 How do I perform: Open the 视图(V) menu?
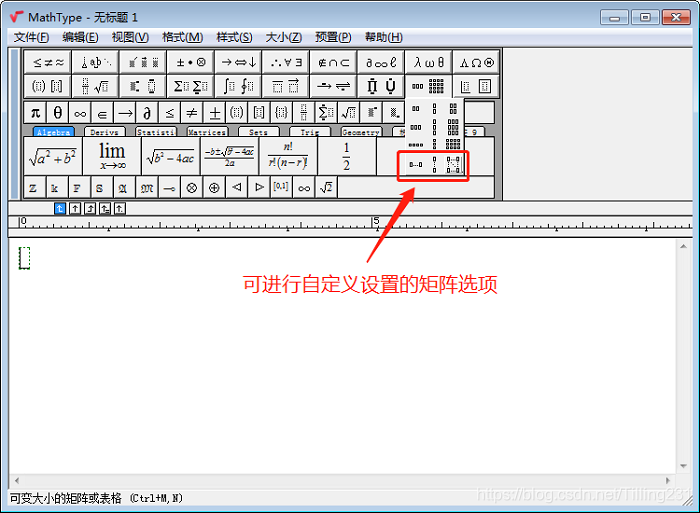pyautogui.click(x=130, y=37)
